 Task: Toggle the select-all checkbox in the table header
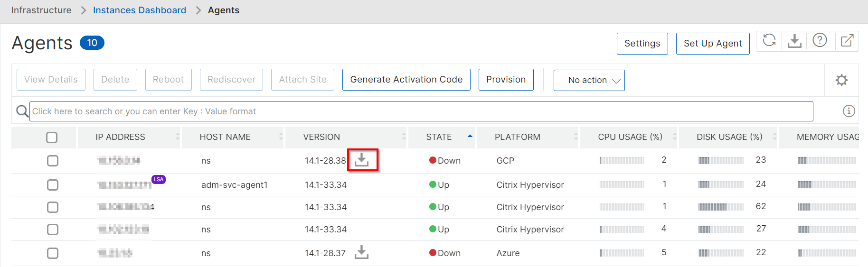[x=52, y=138]
